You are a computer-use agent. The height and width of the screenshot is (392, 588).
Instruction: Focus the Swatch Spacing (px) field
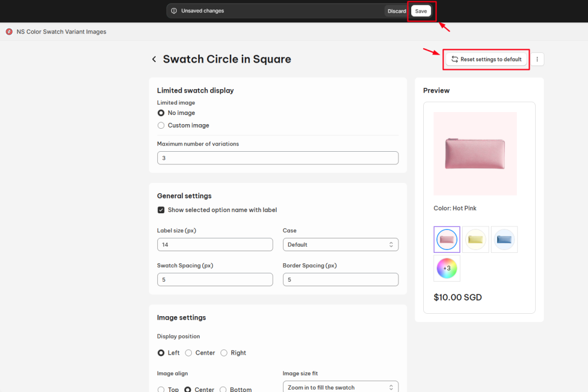215,280
